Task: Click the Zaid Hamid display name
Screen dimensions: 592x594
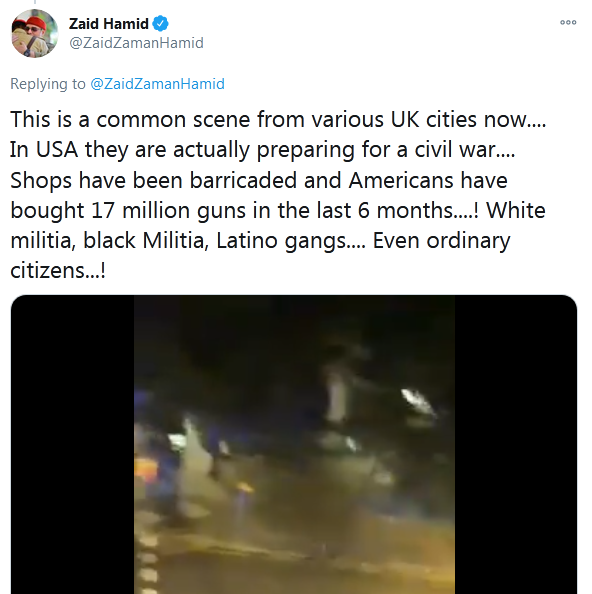Action: (x=109, y=23)
